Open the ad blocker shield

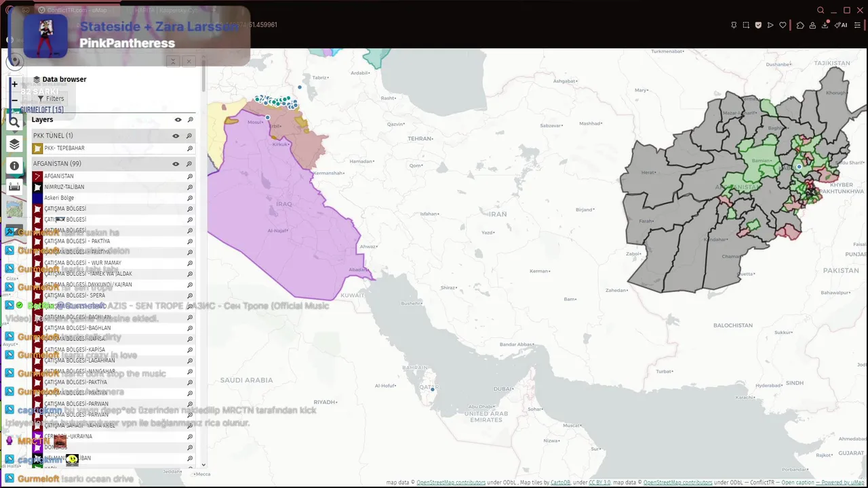click(x=758, y=25)
